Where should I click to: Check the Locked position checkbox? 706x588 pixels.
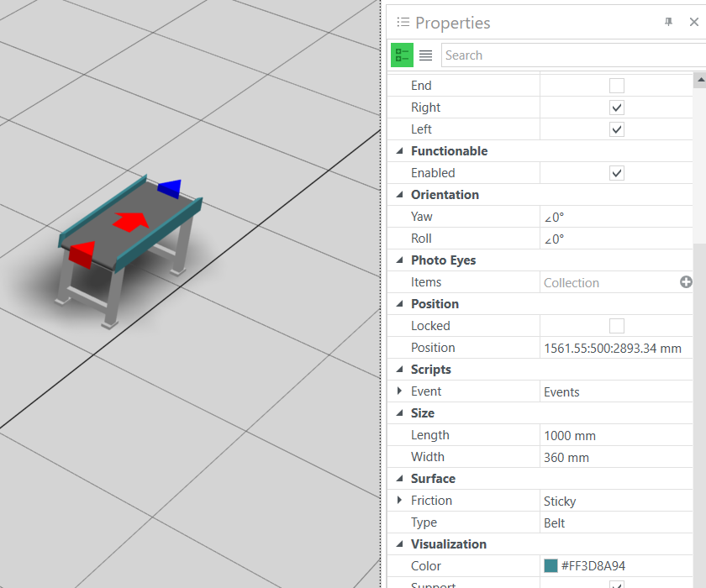(616, 326)
